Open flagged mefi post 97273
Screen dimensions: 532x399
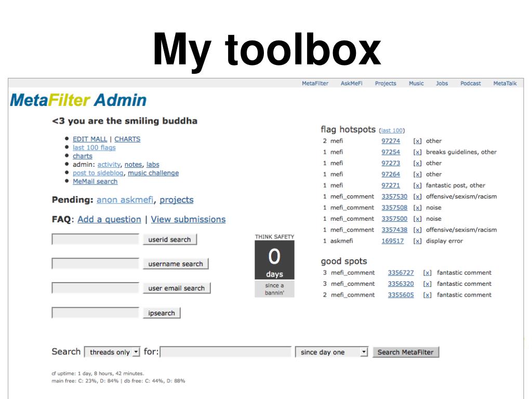391,163
